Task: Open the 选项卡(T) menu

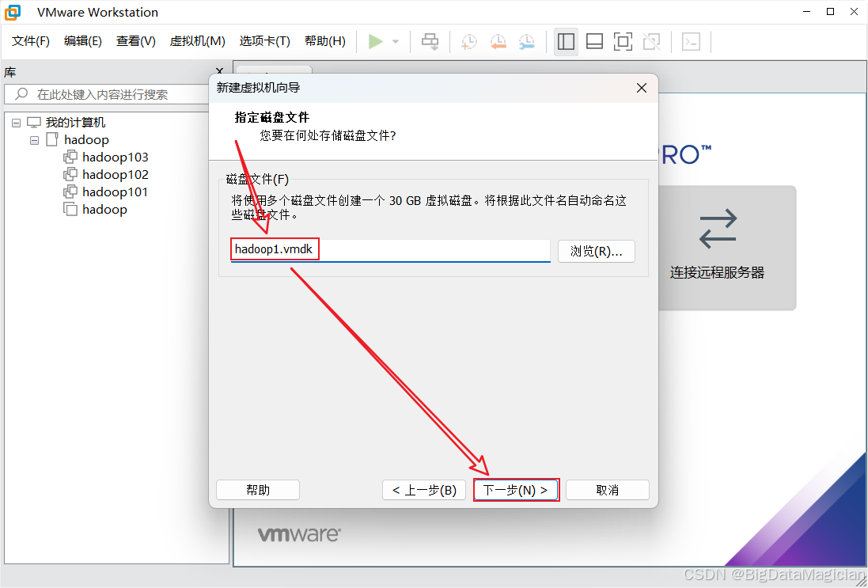Action: (x=264, y=41)
